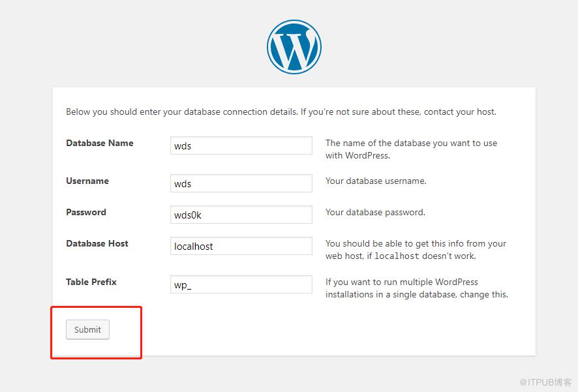
Task: Focus the Username input field
Action: [241, 183]
